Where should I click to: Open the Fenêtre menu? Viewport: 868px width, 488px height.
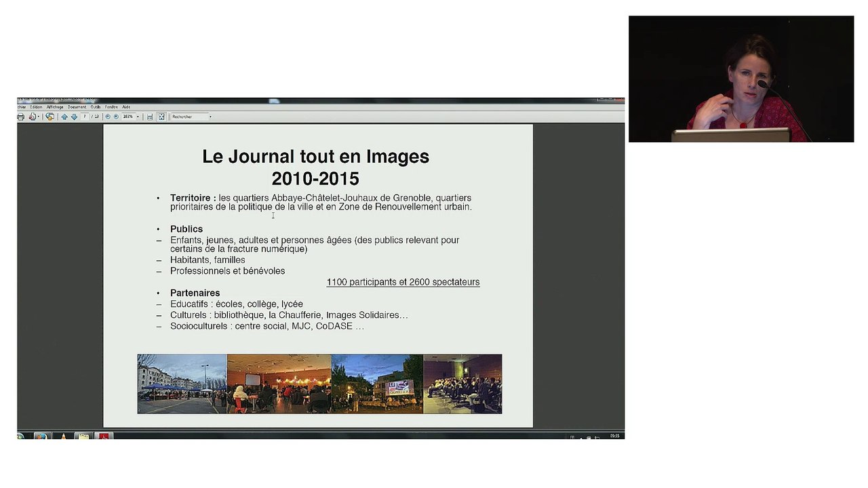111,107
